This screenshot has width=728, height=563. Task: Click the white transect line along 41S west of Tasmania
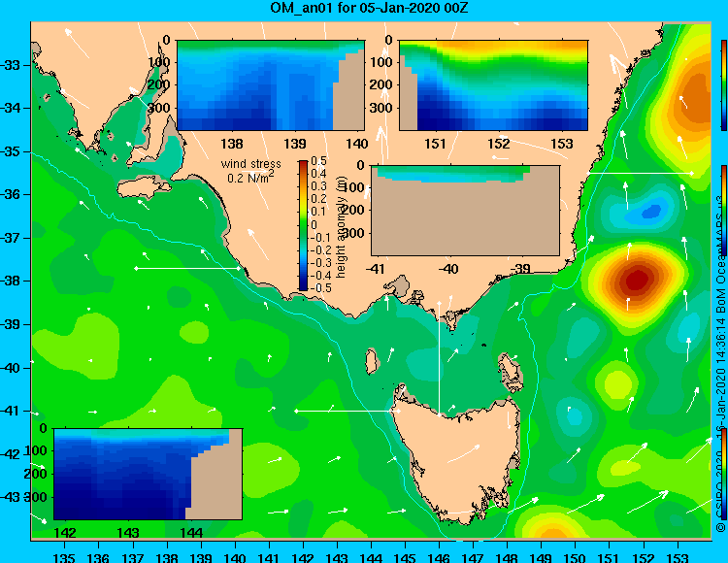pos(347,411)
